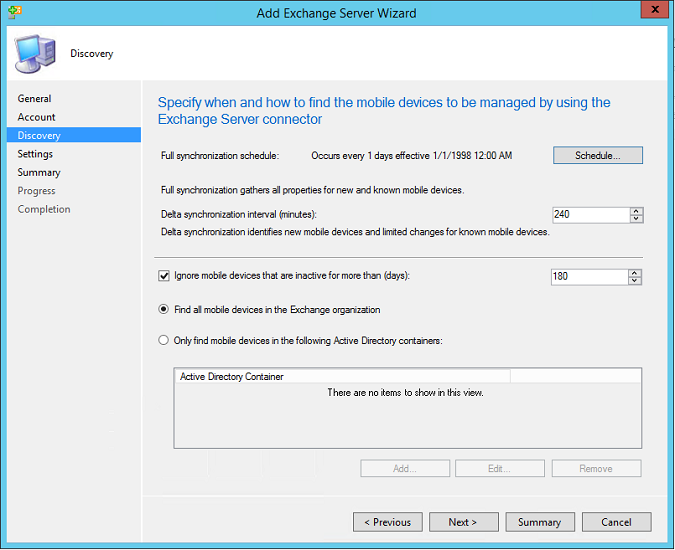Click the 'Discovery' title in the header

tap(92, 53)
